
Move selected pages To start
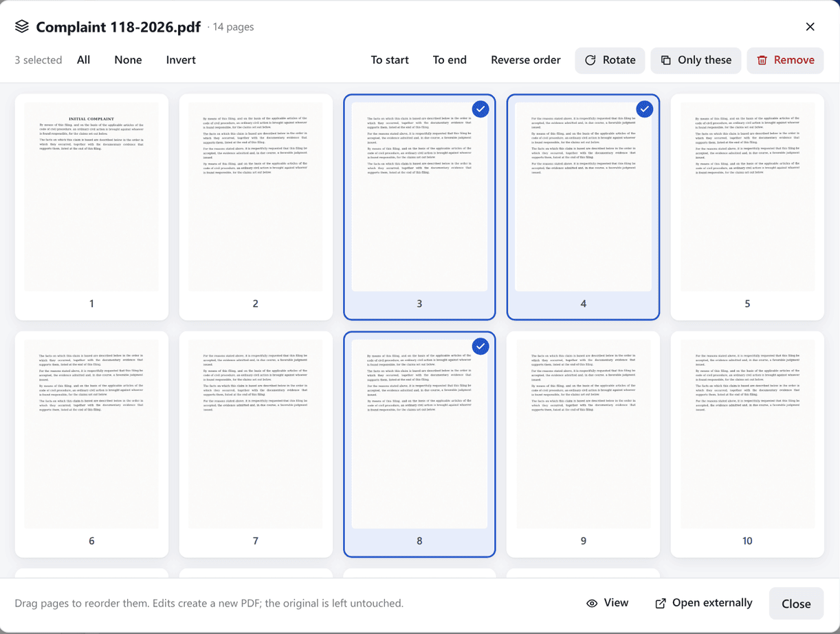pyautogui.click(x=390, y=60)
